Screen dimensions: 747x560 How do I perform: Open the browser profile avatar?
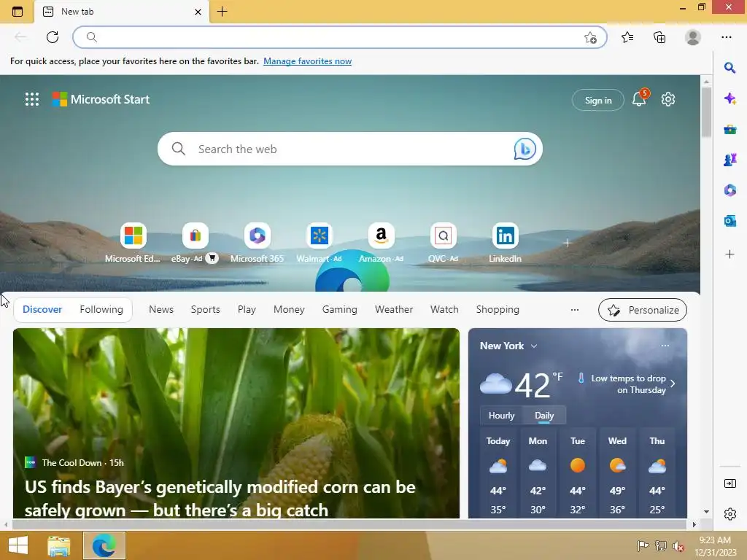coord(693,37)
